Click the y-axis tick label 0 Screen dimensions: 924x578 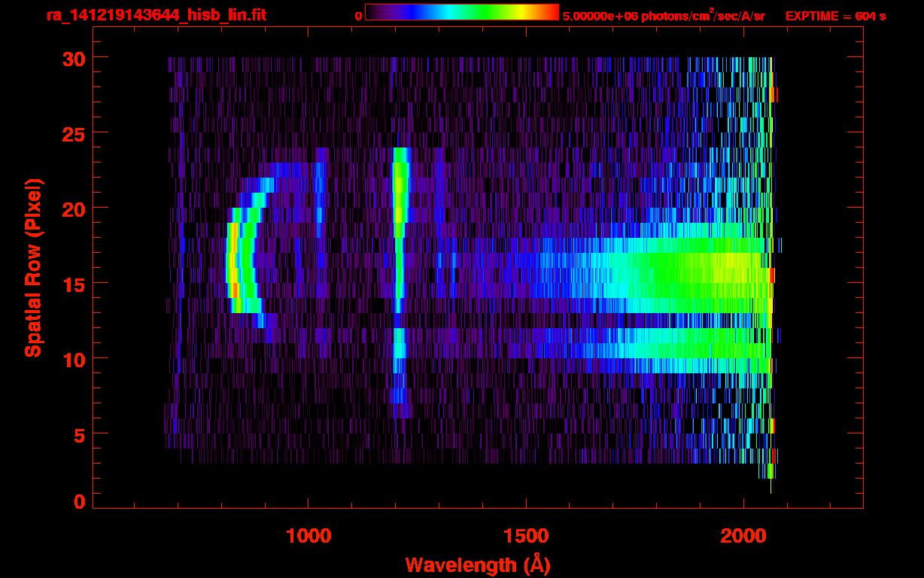[x=79, y=502]
